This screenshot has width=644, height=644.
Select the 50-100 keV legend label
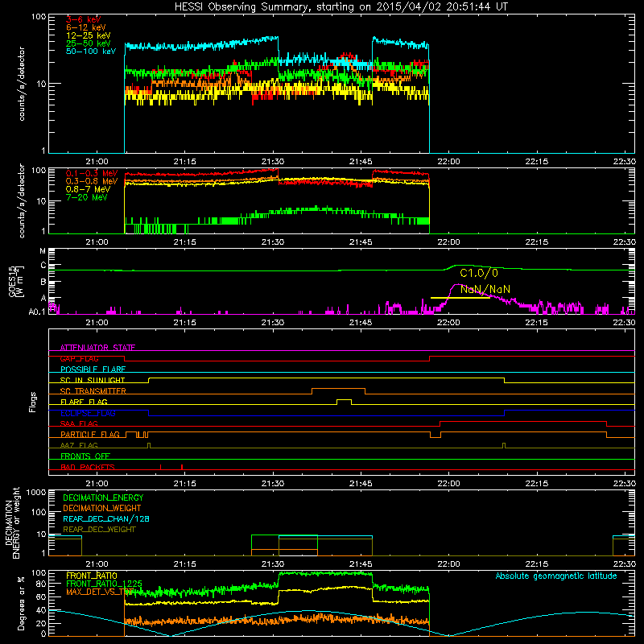click(91, 52)
